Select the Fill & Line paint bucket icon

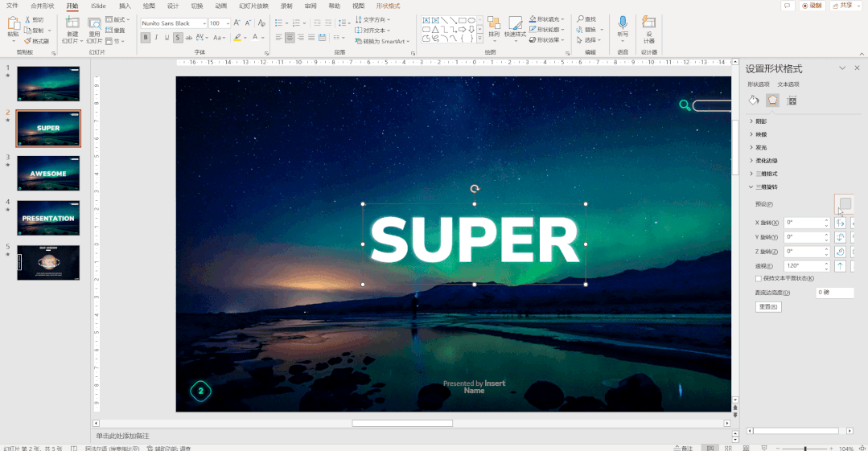(754, 100)
